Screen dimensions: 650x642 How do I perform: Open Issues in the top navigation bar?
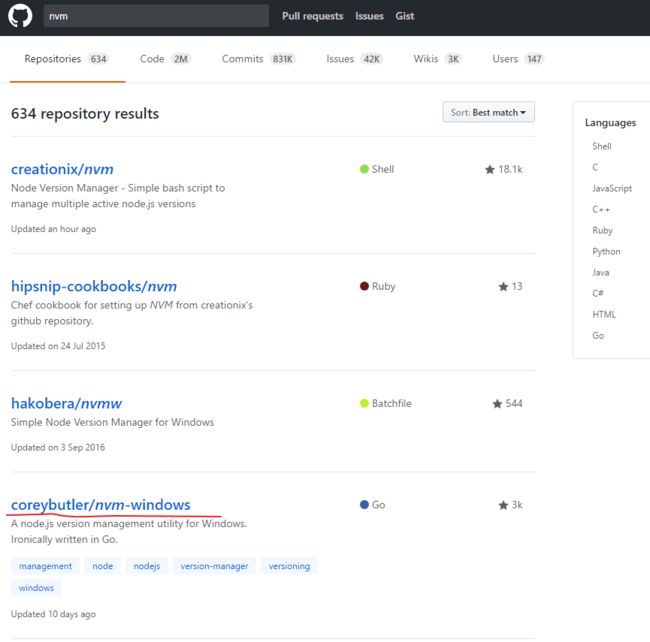click(x=369, y=16)
